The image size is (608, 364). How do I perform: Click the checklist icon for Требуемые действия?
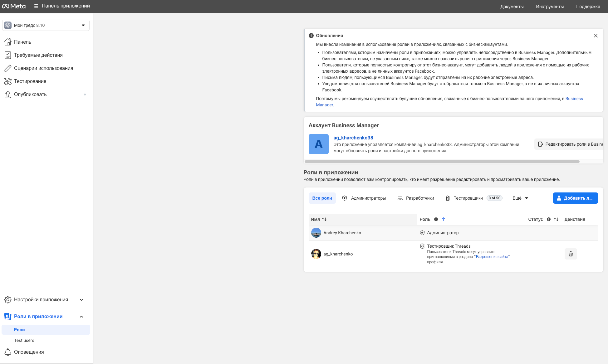click(x=8, y=55)
